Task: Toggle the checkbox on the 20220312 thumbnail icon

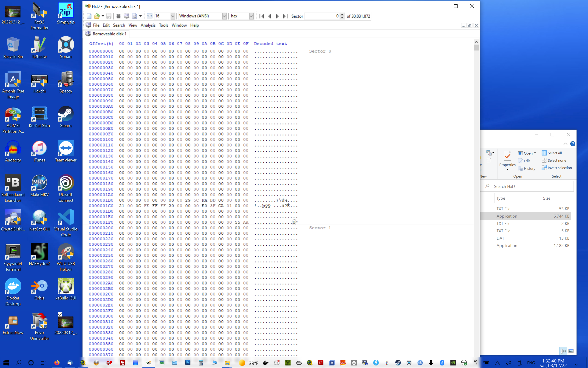Action: tap(60, 314)
